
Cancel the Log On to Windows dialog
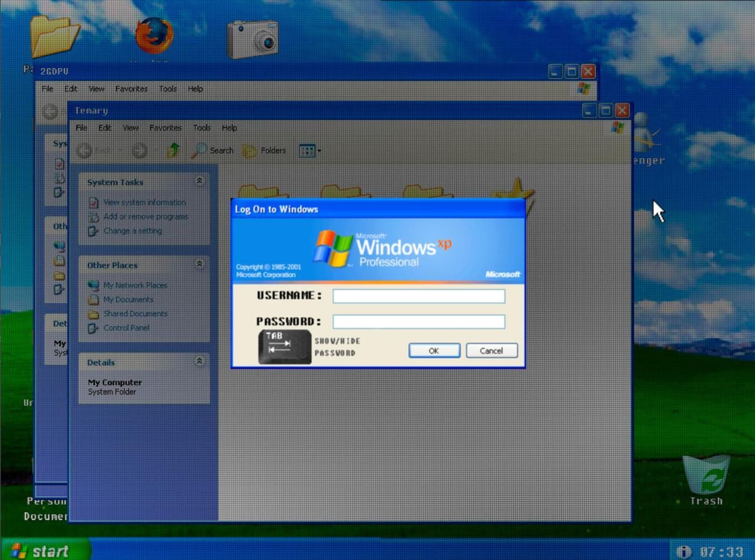tap(492, 351)
